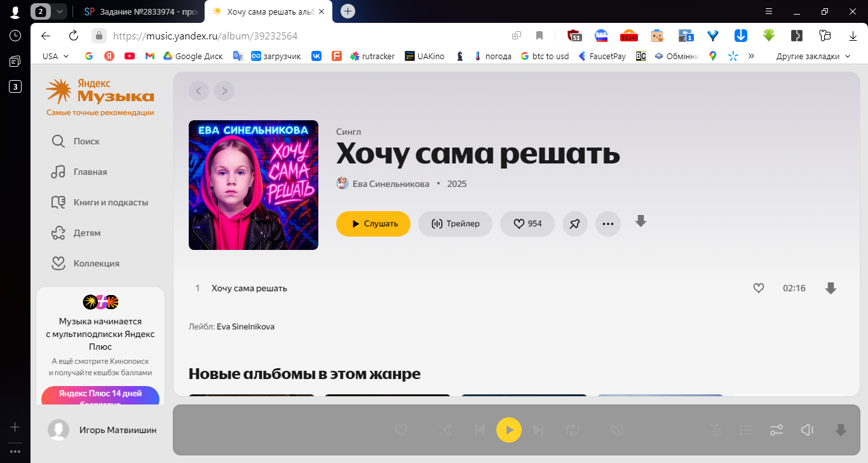Download album using arrow beside three-dots button
The image size is (868, 463).
(x=641, y=221)
